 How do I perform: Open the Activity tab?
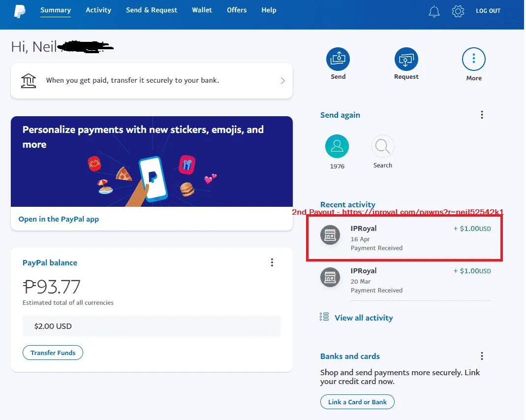(98, 10)
